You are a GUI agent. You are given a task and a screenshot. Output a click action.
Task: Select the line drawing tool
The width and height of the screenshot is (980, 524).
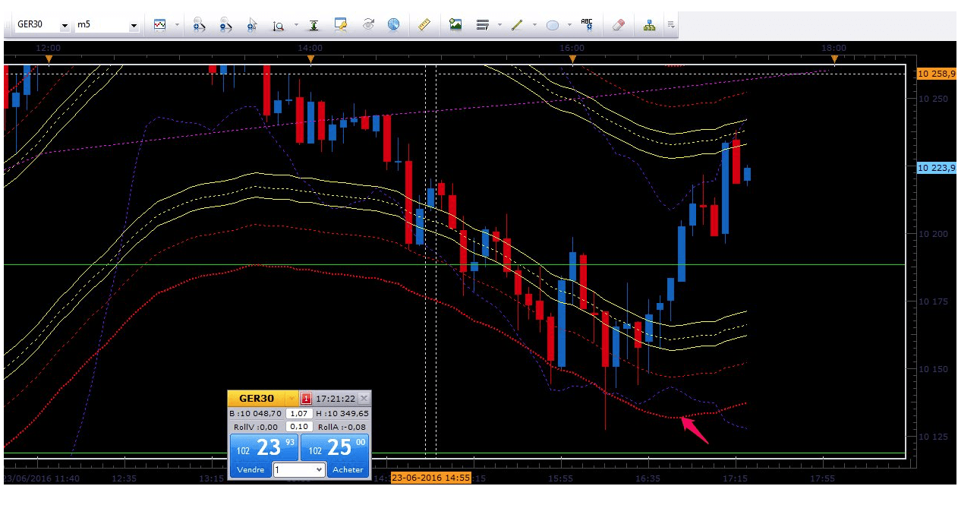[517, 24]
